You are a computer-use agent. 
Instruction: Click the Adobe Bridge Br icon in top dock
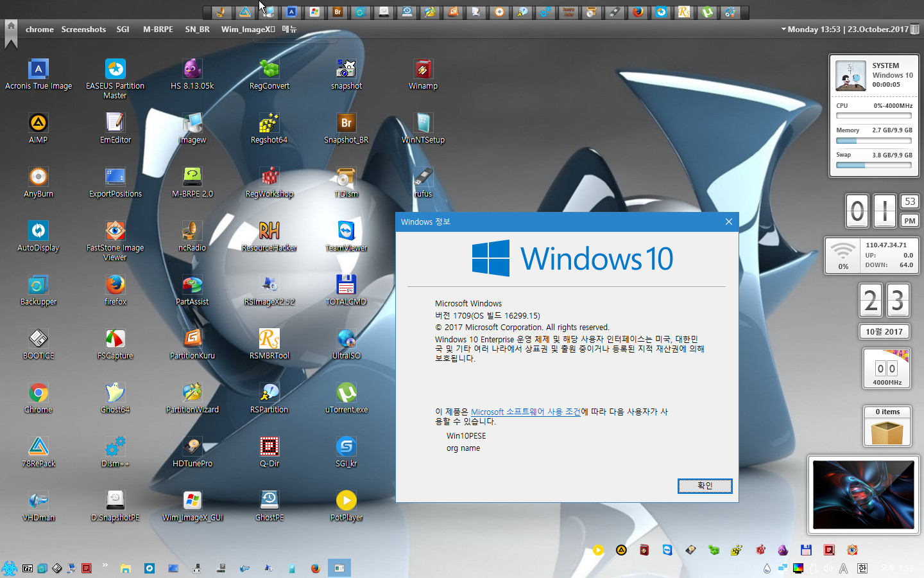click(x=338, y=12)
